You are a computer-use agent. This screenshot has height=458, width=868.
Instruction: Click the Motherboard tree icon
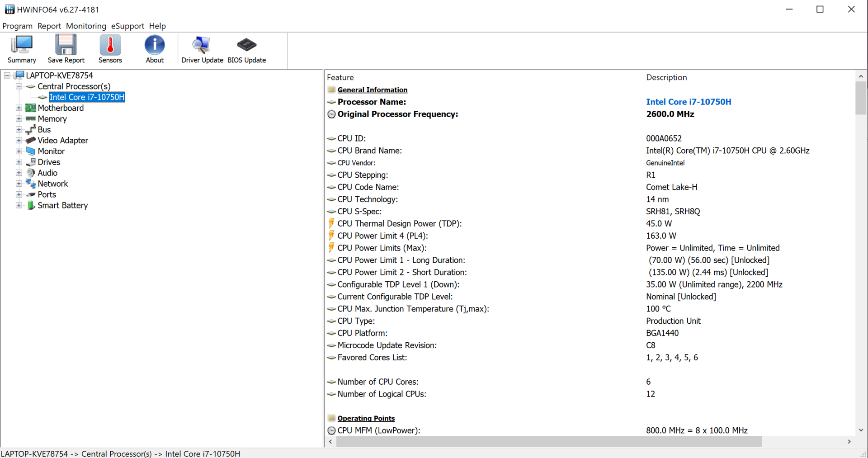(x=31, y=108)
